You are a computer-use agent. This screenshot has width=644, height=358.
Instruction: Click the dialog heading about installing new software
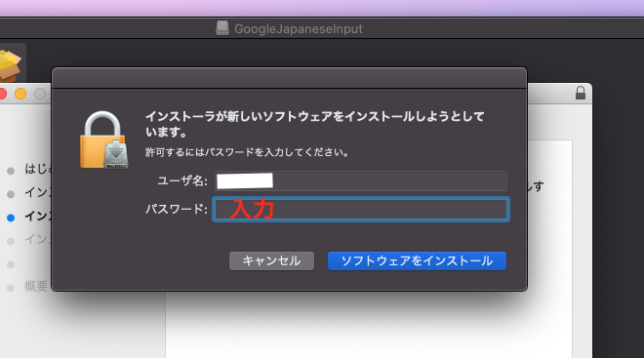point(315,124)
